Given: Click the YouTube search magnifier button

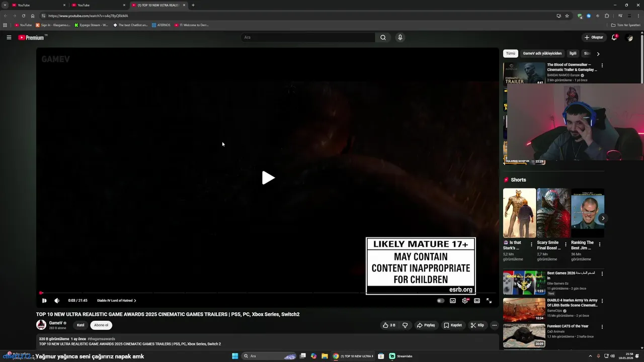Looking at the screenshot, I should click(x=383, y=37).
